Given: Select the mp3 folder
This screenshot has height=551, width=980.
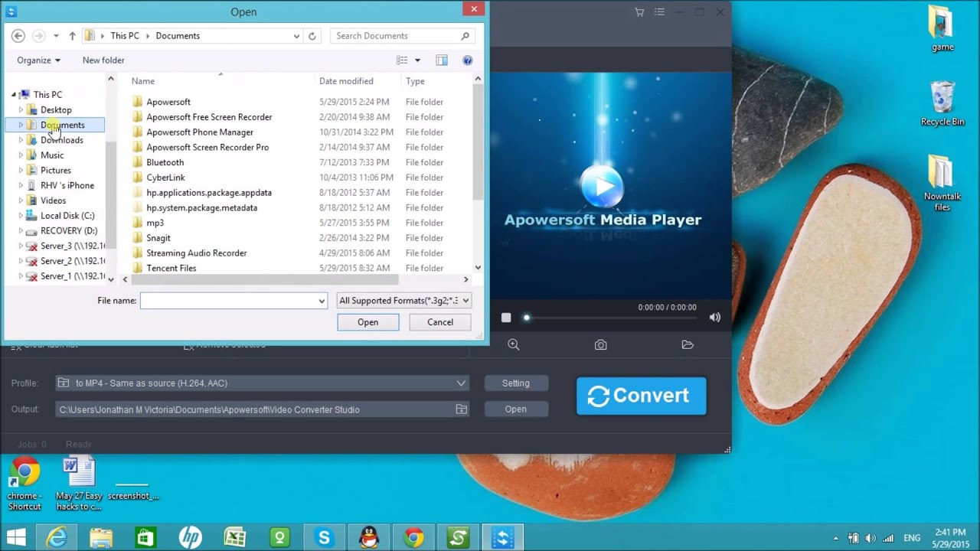Looking at the screenshot, I should pos(155,223).
